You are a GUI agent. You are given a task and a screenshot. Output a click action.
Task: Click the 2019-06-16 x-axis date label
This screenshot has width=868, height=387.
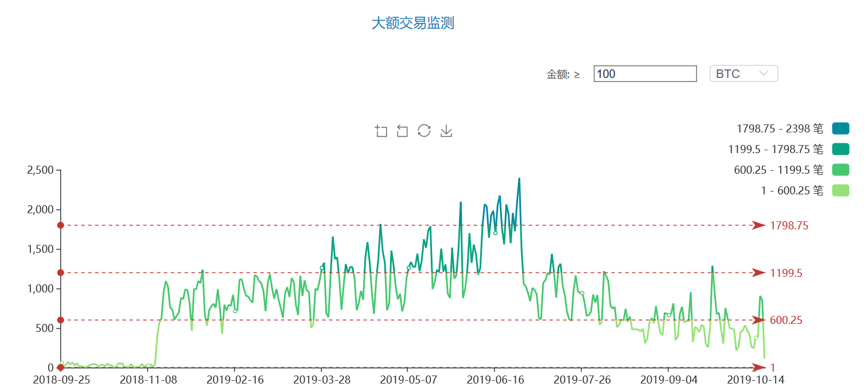point(495,380)
